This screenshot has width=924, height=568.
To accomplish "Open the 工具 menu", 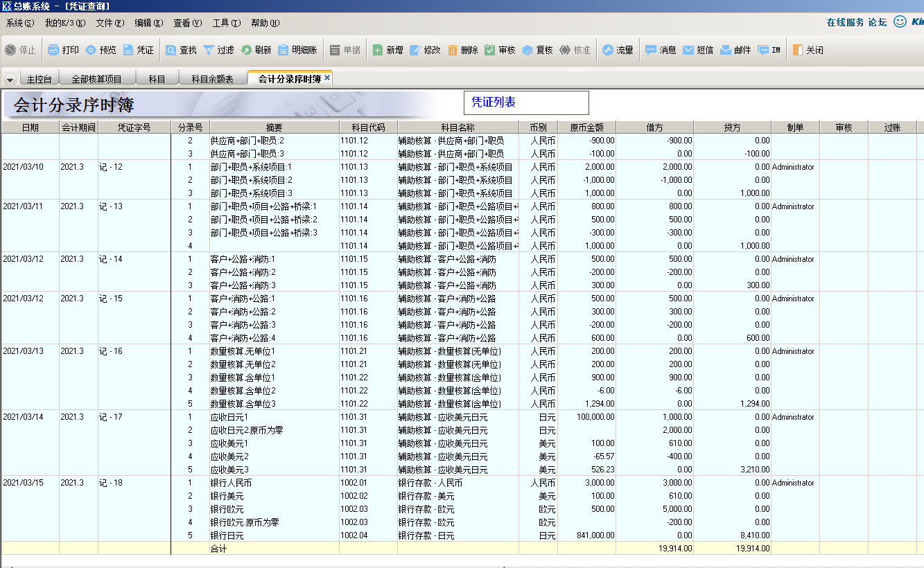I will tap(226, 23).
